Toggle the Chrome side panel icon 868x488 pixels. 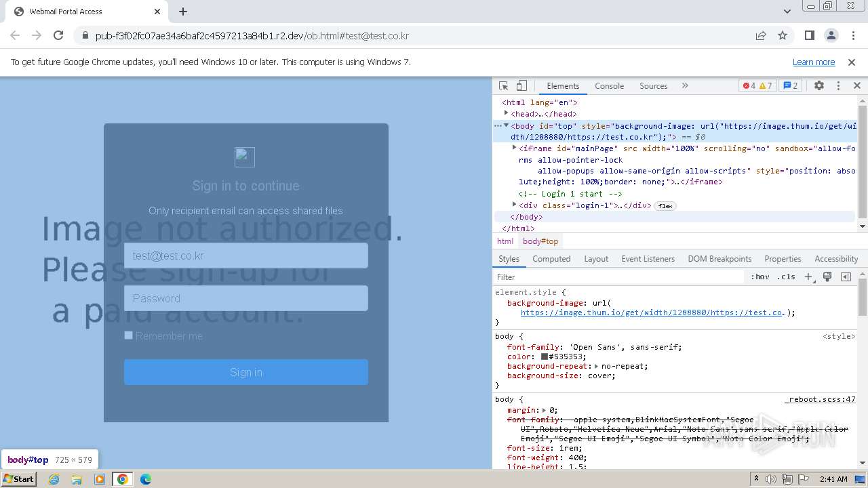(x=809, y=35)
